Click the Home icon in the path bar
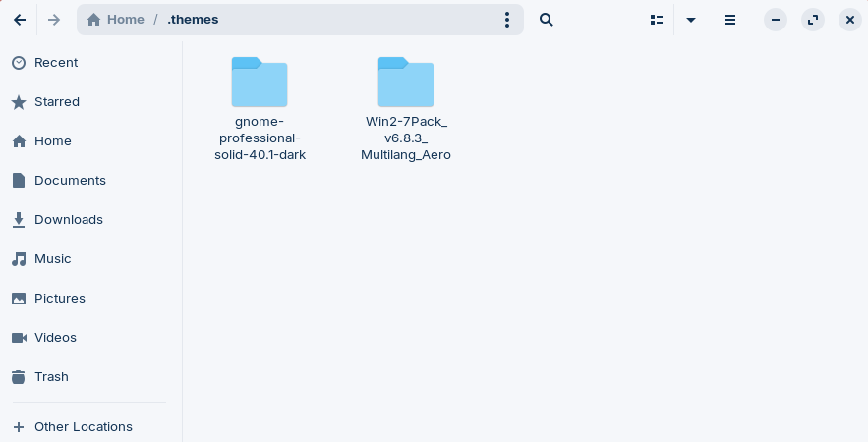Viewport: 868px width, 442px height. pos(93,20)
